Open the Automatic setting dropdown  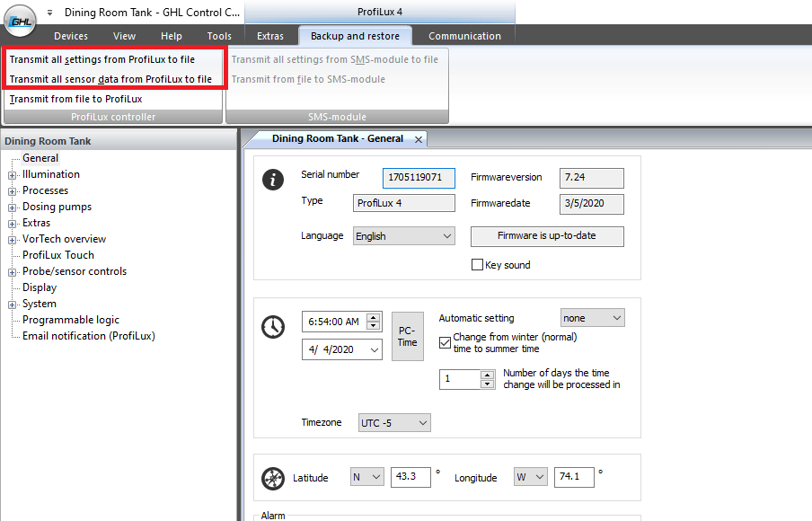pyautogui.click(x=593, y=317)
